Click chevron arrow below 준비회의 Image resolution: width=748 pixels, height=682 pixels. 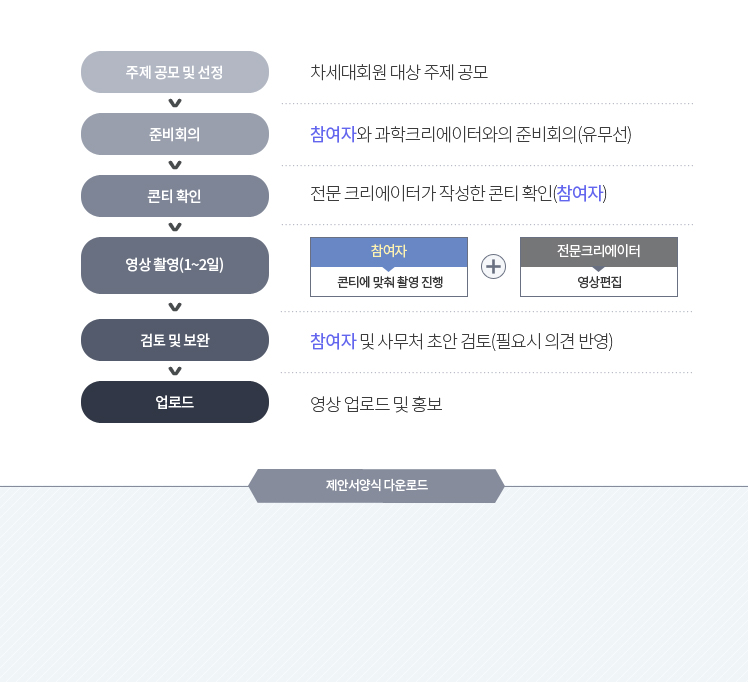175,165
